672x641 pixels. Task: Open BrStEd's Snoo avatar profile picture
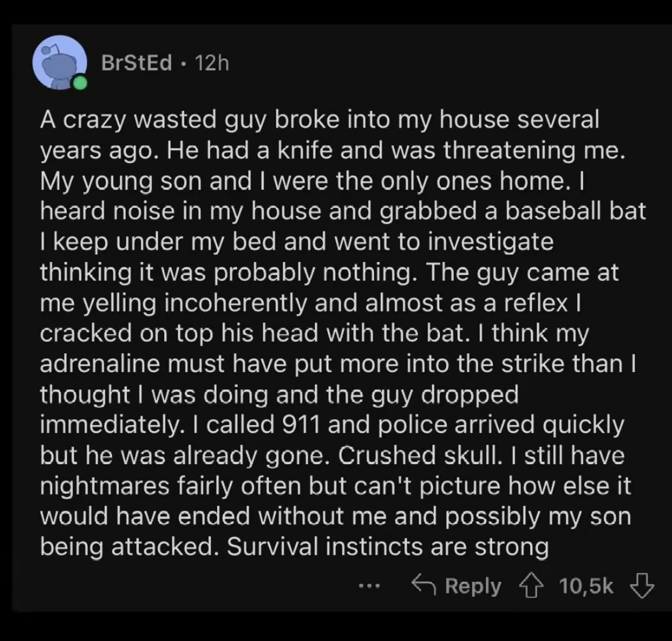tap(60, 63)
